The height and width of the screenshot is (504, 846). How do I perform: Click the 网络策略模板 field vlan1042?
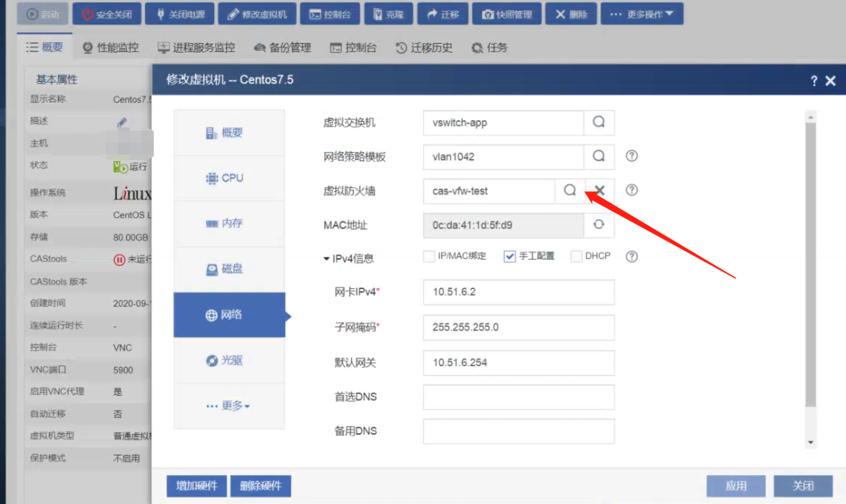(503, 156)
